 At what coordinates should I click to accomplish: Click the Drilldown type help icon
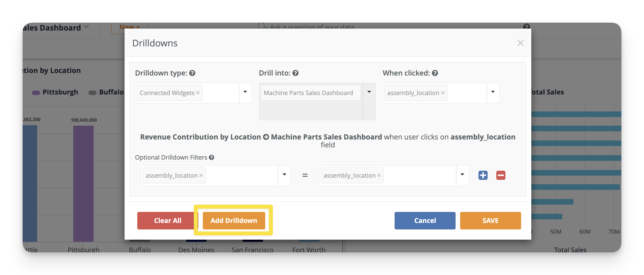(x=192, y=73)
